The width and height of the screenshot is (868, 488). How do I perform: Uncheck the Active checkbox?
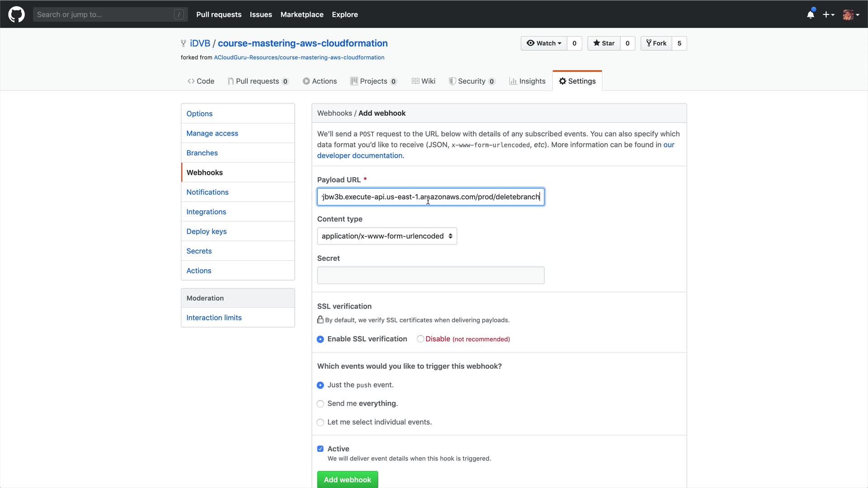(321, 449)
